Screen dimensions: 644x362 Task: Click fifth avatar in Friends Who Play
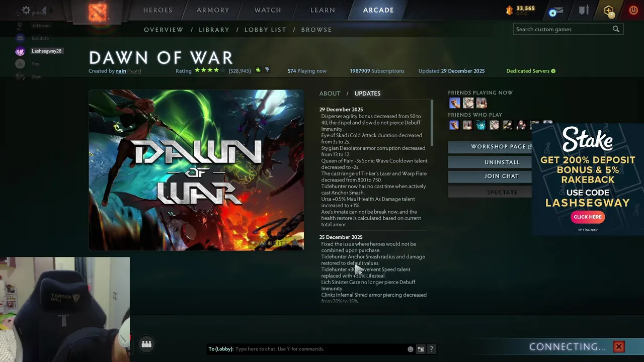pyautogui.click(x=508, y=125)
